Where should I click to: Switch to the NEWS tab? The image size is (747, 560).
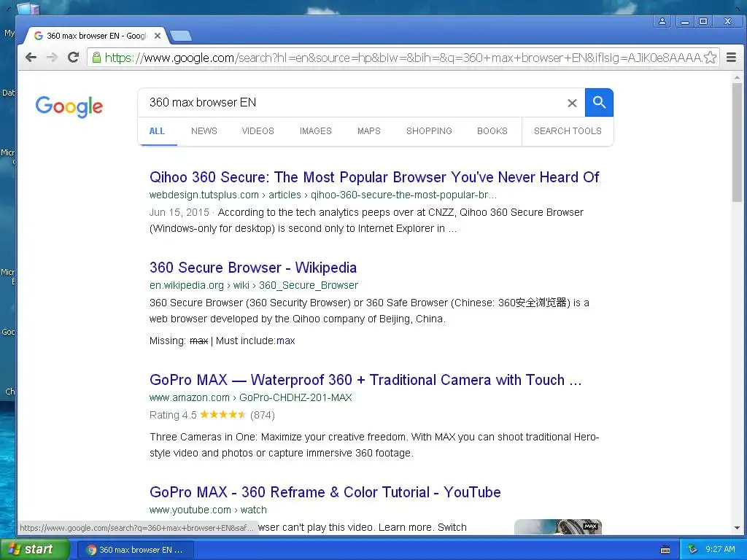pyautogui.click(x=204, y=131)
